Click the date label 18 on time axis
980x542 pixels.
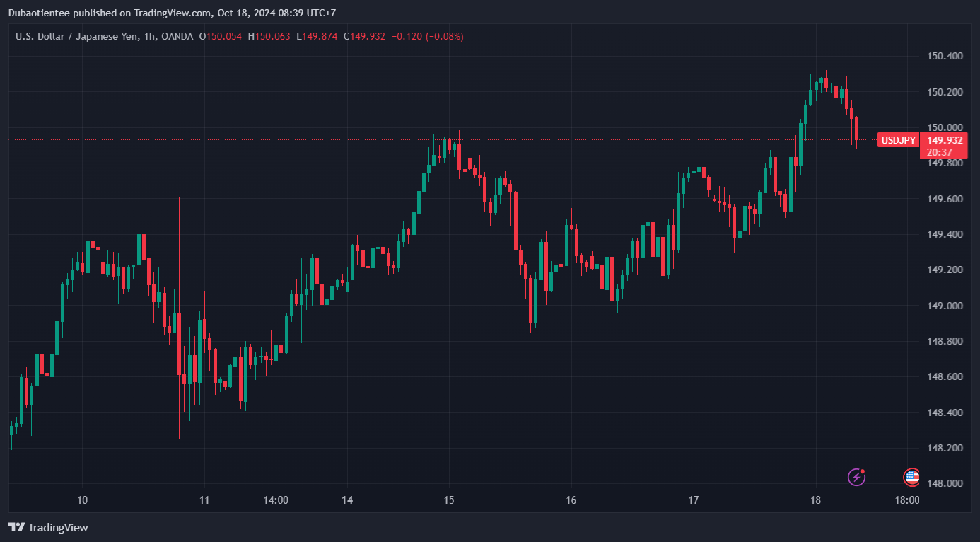[x=816, y=500]
